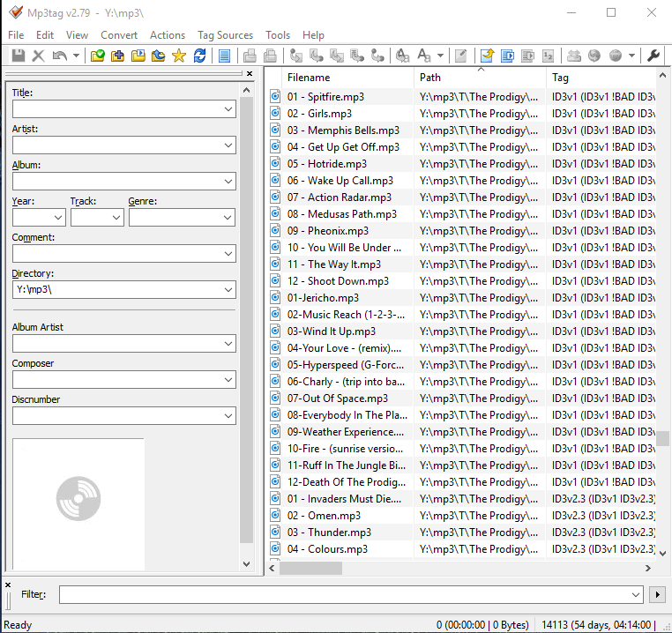Open Actions using the Aa toolbar icon

pos(402,56)
